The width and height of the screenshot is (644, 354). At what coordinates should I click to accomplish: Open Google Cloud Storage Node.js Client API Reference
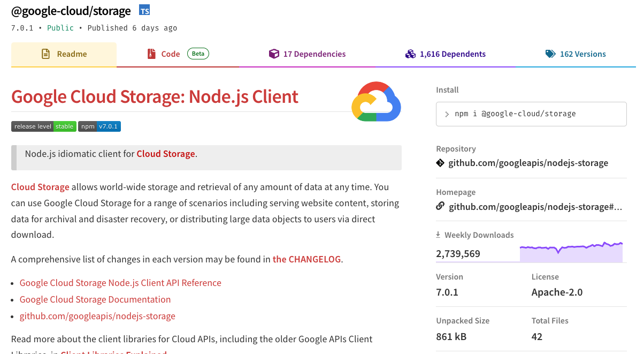point(120,283)
